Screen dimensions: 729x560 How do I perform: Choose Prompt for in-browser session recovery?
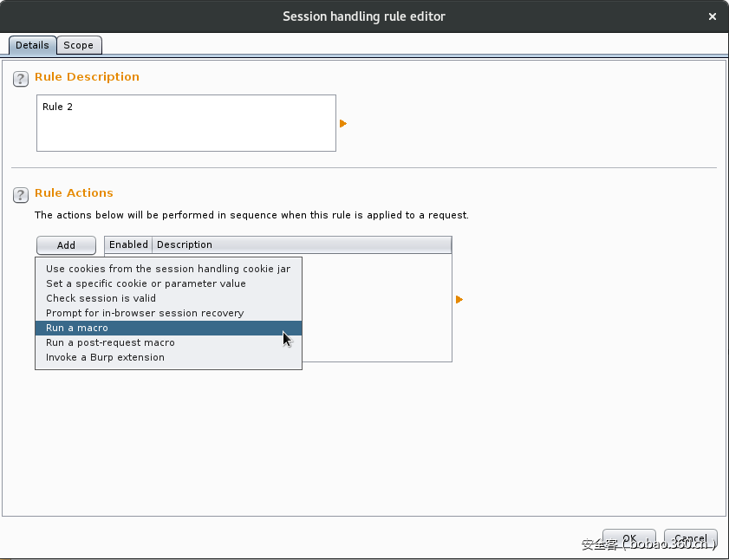coord(145,313)
